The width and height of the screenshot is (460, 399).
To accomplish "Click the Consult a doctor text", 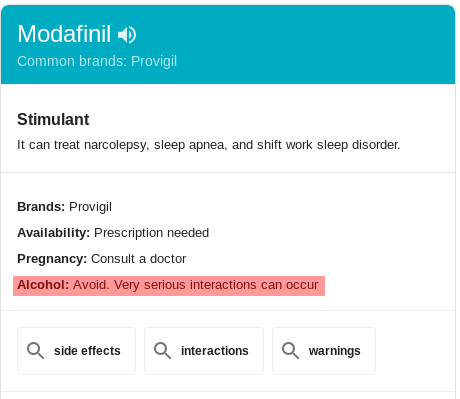I will click(139, 259).
